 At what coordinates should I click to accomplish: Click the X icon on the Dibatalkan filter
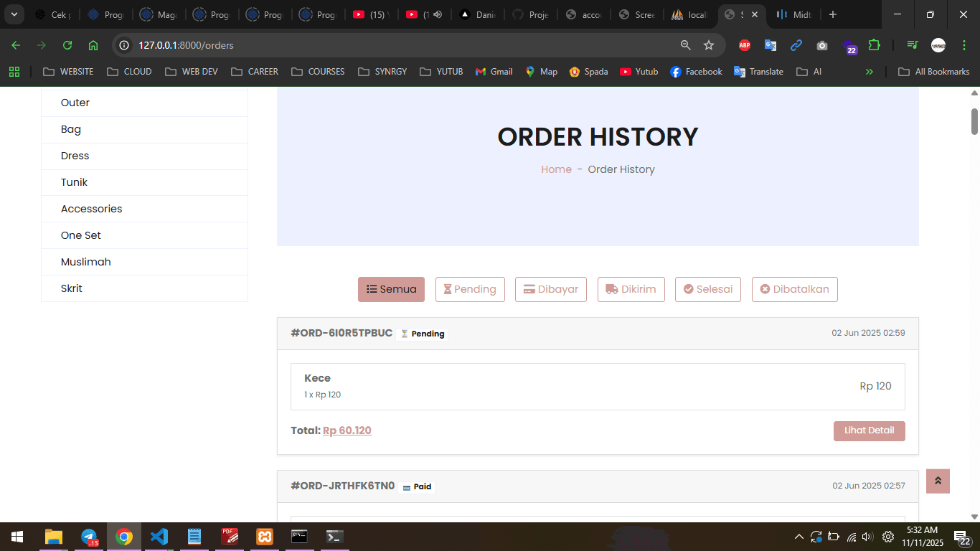pos(763,289)
